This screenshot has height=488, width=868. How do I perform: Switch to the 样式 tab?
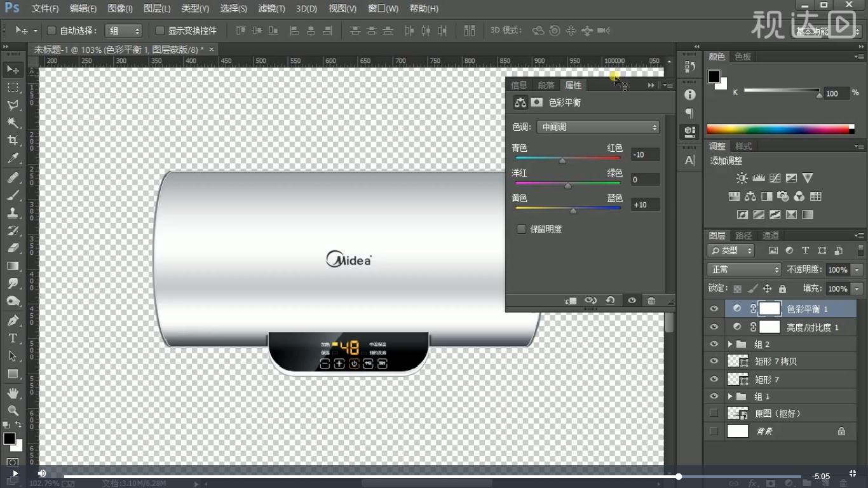pyautogui.click(x=743, y=146)
